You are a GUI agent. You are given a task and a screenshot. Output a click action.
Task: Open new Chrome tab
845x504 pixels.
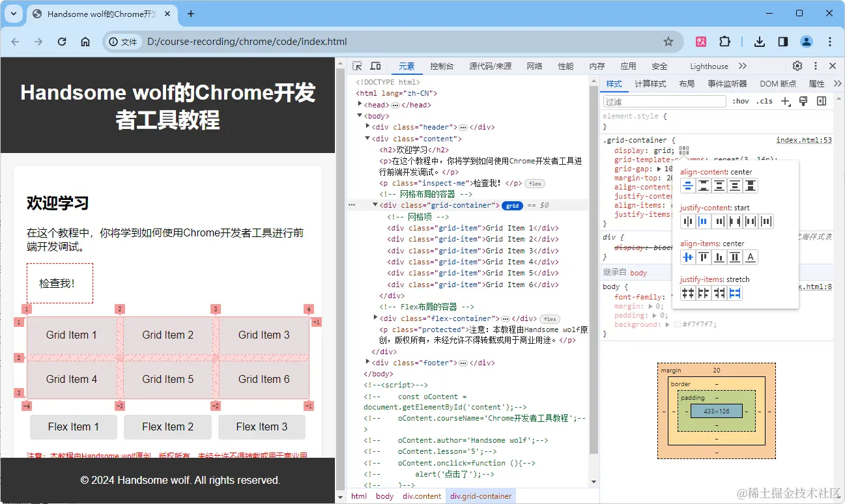coord(191,14)
